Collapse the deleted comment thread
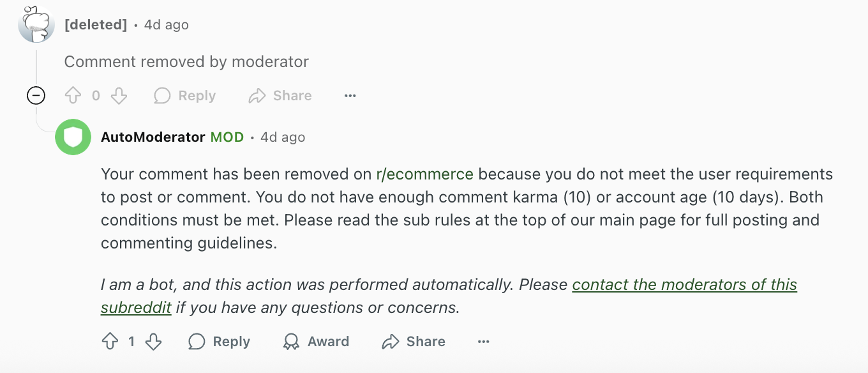 [x=36, y=95]
